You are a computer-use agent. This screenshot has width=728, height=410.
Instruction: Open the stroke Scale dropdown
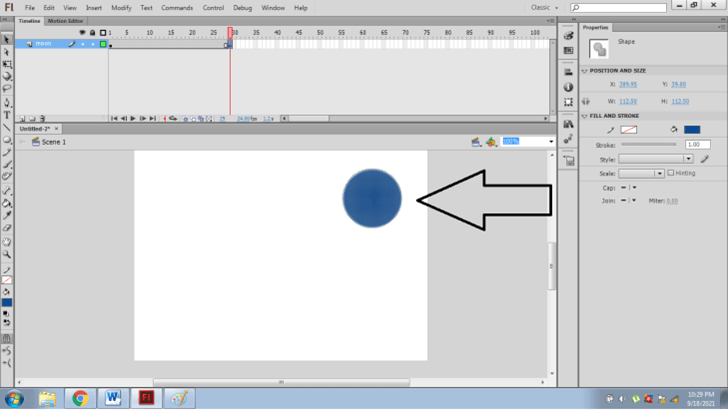(641, 173)
